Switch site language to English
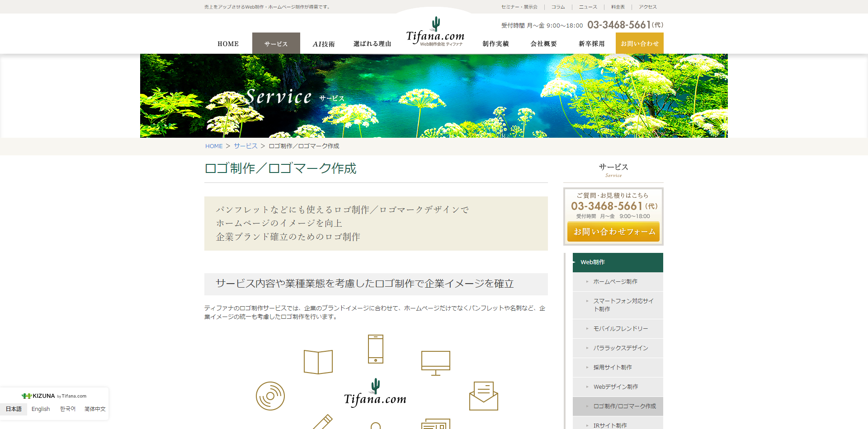This screenshot has height=429, width=868. click(x=41, y=409)
